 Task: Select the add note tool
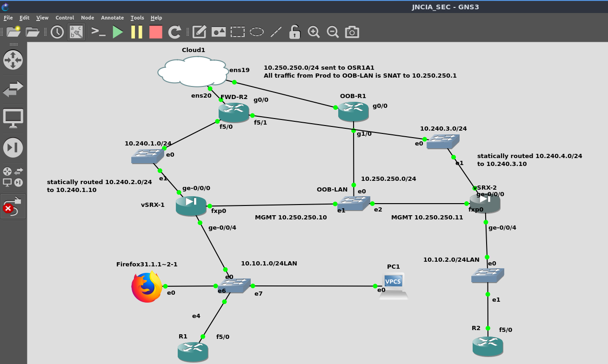click(199, 32)
